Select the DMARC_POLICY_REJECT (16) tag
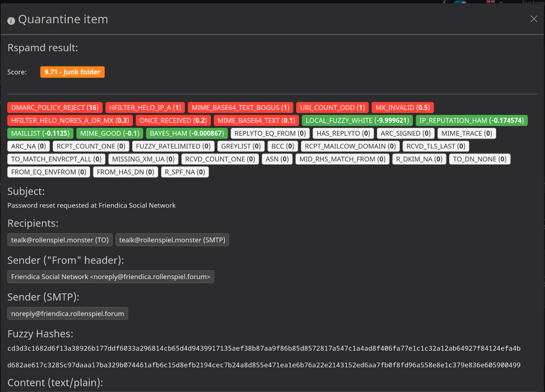Viewport: 545px width, 392px height. [x=55, y=108]
